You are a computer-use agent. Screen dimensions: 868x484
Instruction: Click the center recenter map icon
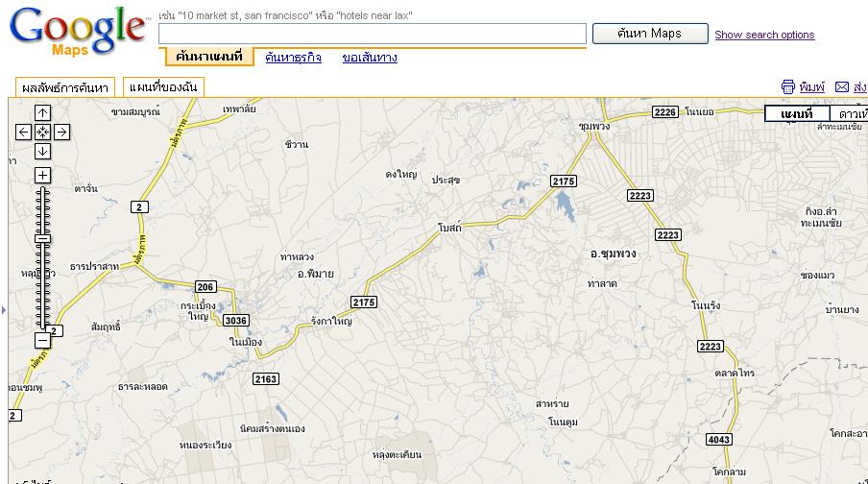coord(42,132)
